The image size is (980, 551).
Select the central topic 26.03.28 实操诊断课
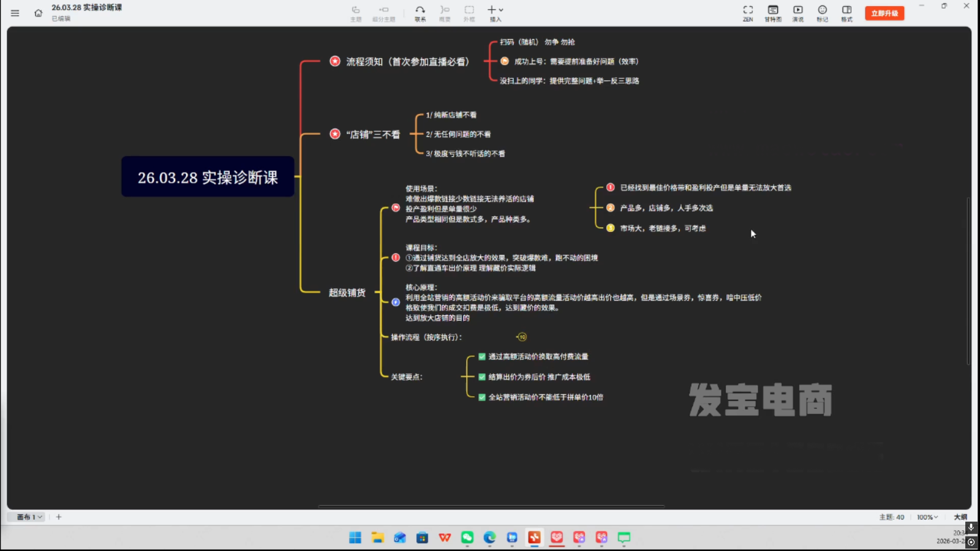pos(208,177)
